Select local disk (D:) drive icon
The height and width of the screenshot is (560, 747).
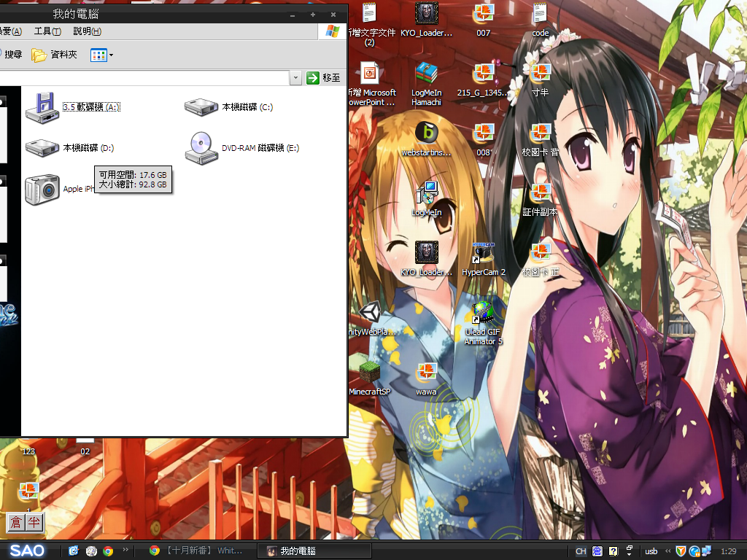click(42, 148)
